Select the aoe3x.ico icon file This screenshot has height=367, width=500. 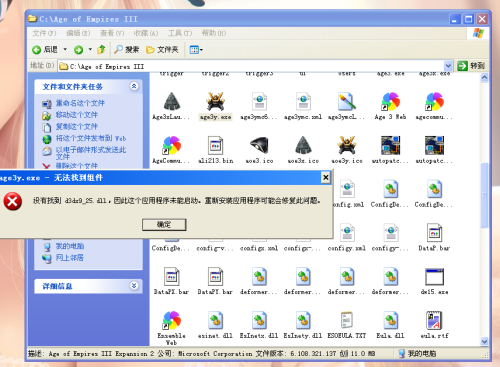coord(303,150)
